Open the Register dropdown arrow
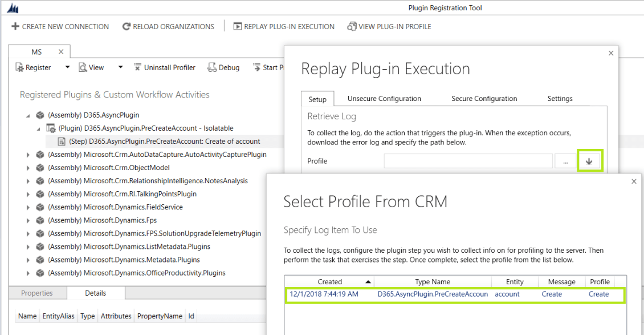The width and height of the screenshot is (644, 335). 66,67
